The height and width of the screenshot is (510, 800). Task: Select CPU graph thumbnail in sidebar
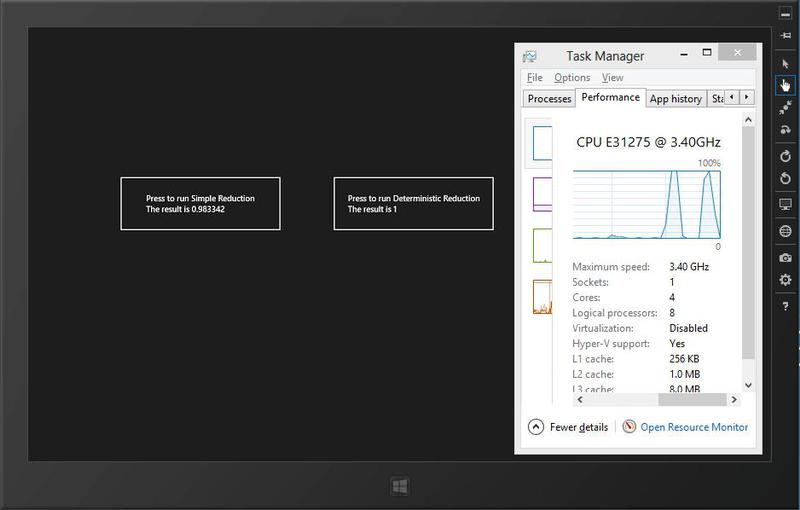click(x=542, y=143)
